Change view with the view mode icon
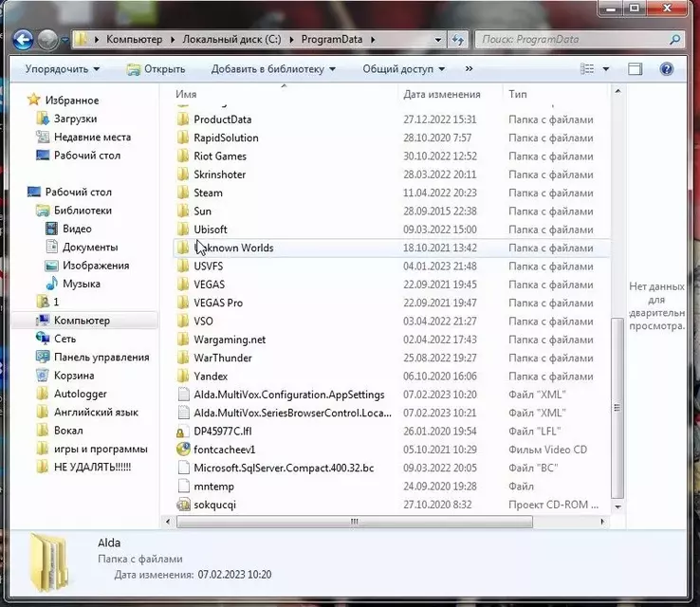The width and height of the screenshot is (700, 607). coord(586,68)
